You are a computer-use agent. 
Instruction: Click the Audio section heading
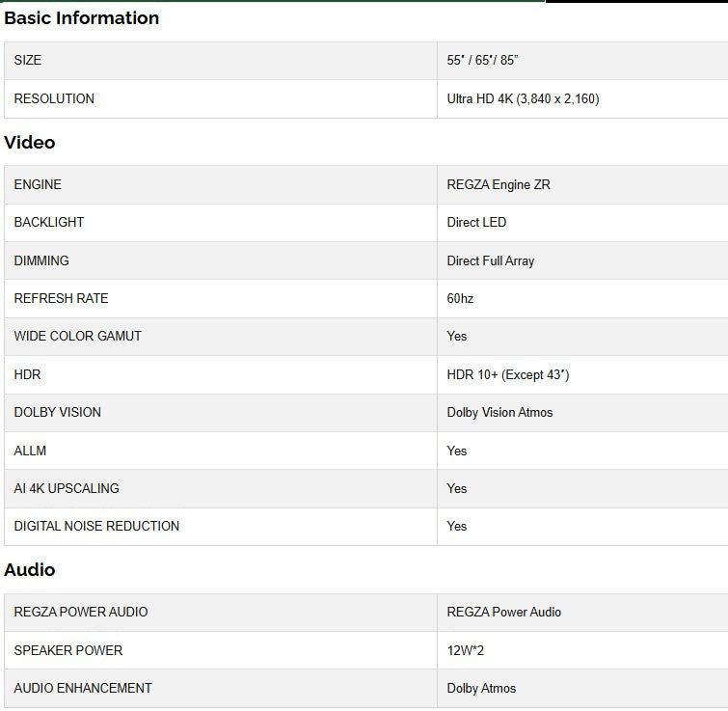click(30, 570)
